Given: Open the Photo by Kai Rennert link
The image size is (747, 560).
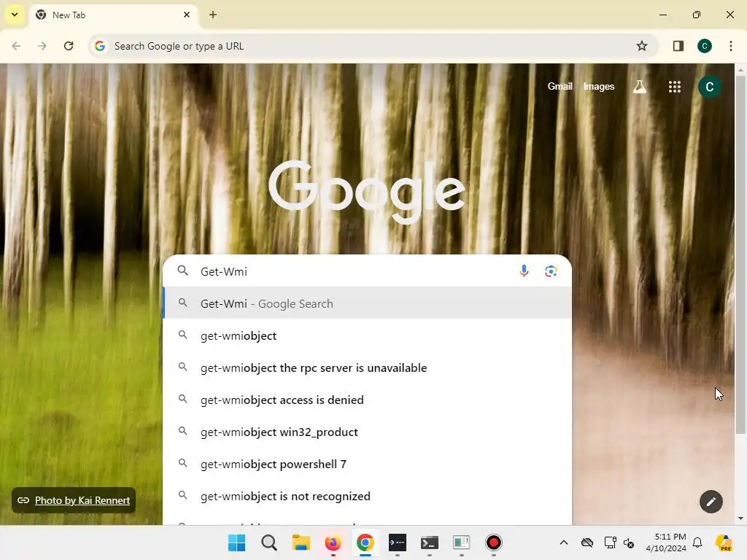Looking at the screenshot, I should (x=74, y=500).
